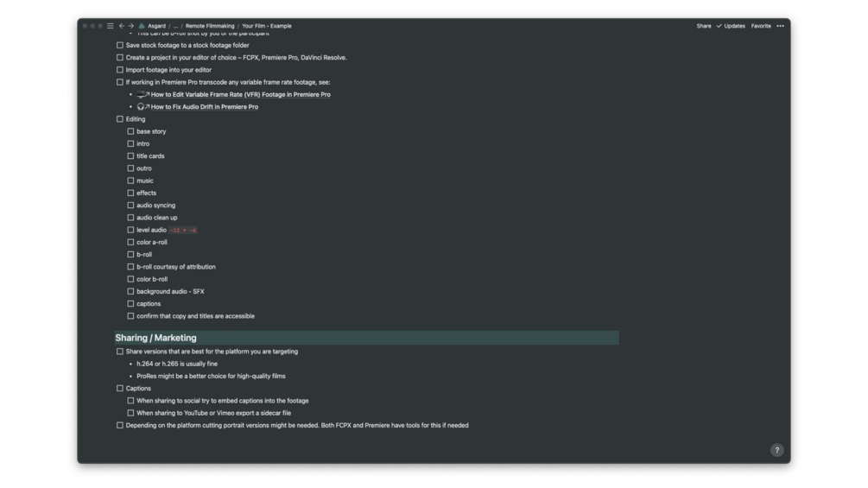Click the VFR footage link's thumbnail icon
Viewport: 868px width, 488px height.
[142, 94]
